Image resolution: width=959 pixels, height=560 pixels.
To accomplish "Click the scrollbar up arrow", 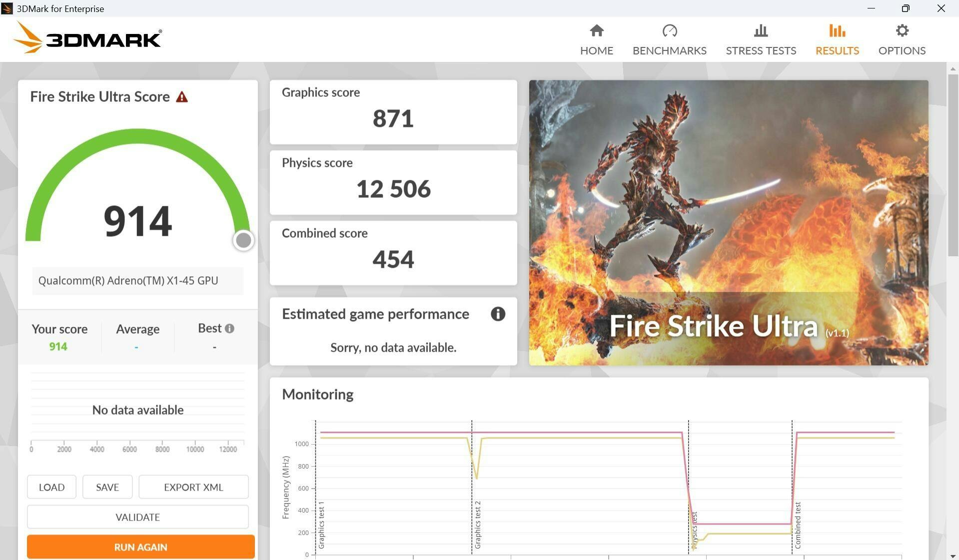I will pyautogui.click(x=953, y=68).
